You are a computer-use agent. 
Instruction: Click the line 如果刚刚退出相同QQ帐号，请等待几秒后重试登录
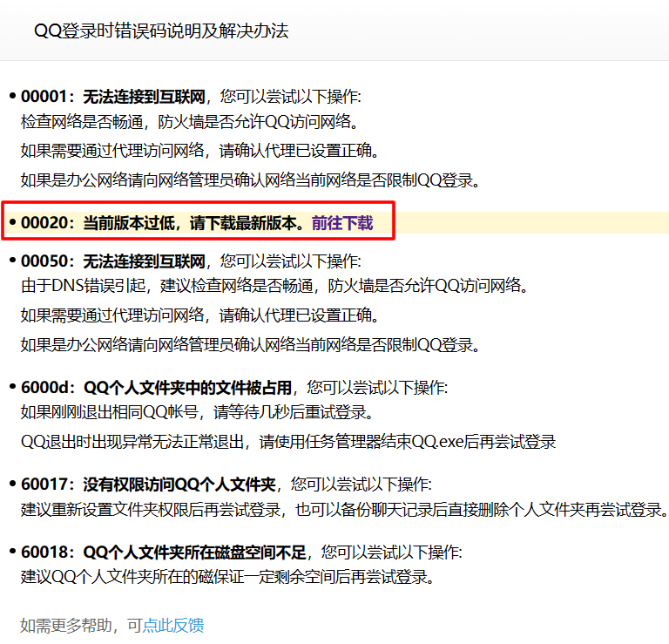coord(198,412)
